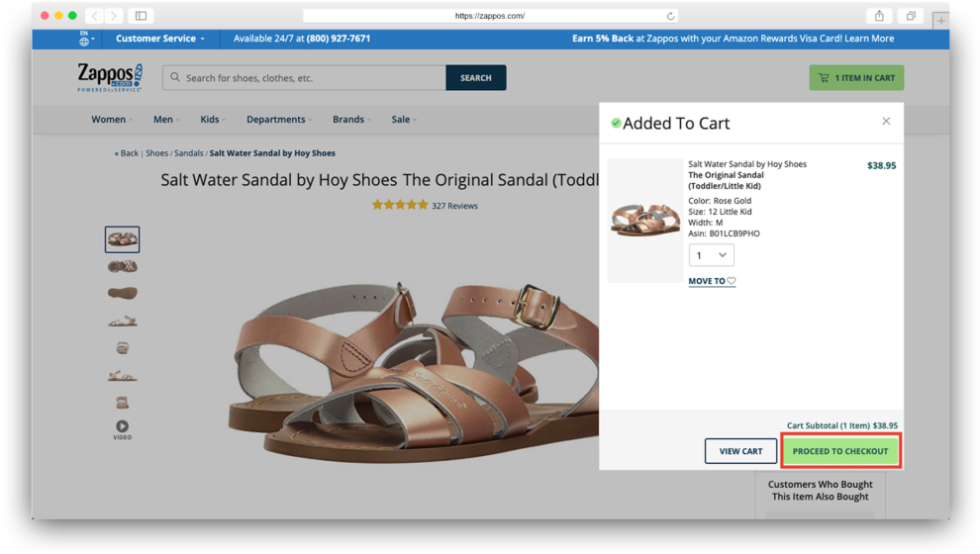Click the Sandals breadcrumb
The image size is (980, 554).
click(x=189, y=153)
